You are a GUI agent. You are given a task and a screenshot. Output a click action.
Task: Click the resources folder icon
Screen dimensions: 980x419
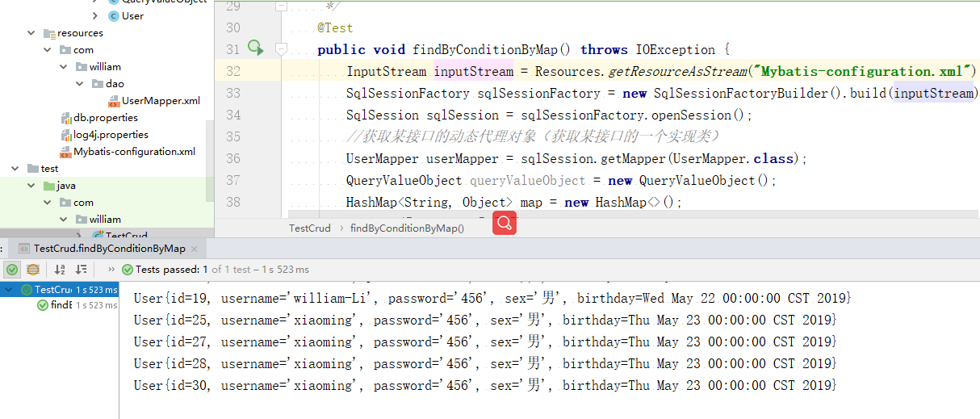(49, 33)
